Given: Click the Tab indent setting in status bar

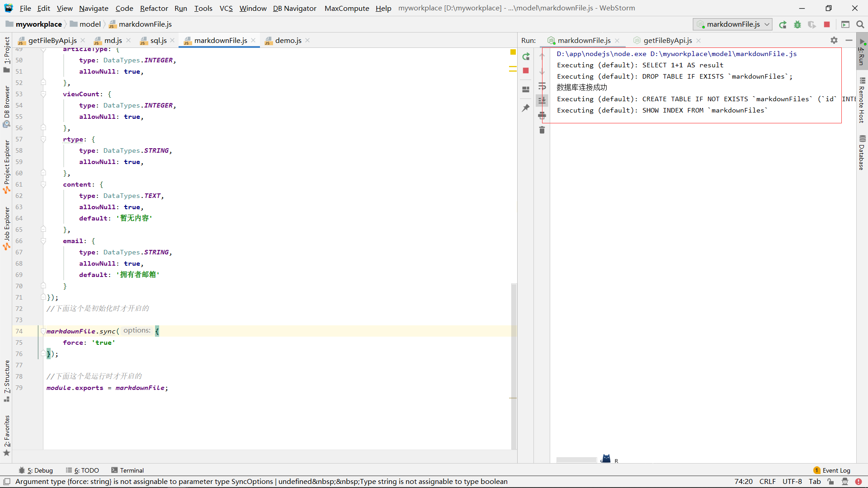Looking at the screenshot, I should pyautogui.click(x=815, y=482).
